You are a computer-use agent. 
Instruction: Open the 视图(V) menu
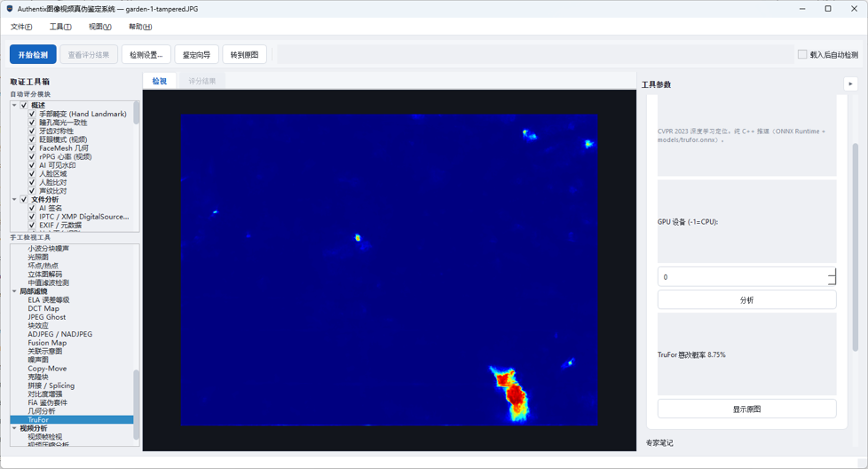coord(99,27)
